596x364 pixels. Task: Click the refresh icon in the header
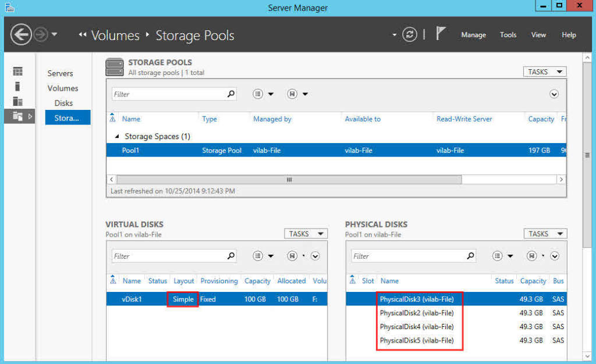[x=409, y=34]
